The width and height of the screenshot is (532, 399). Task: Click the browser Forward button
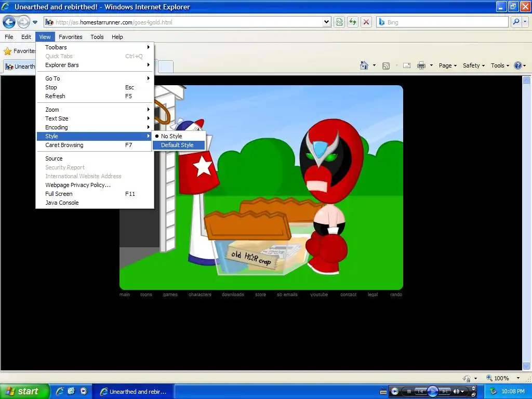23,22
